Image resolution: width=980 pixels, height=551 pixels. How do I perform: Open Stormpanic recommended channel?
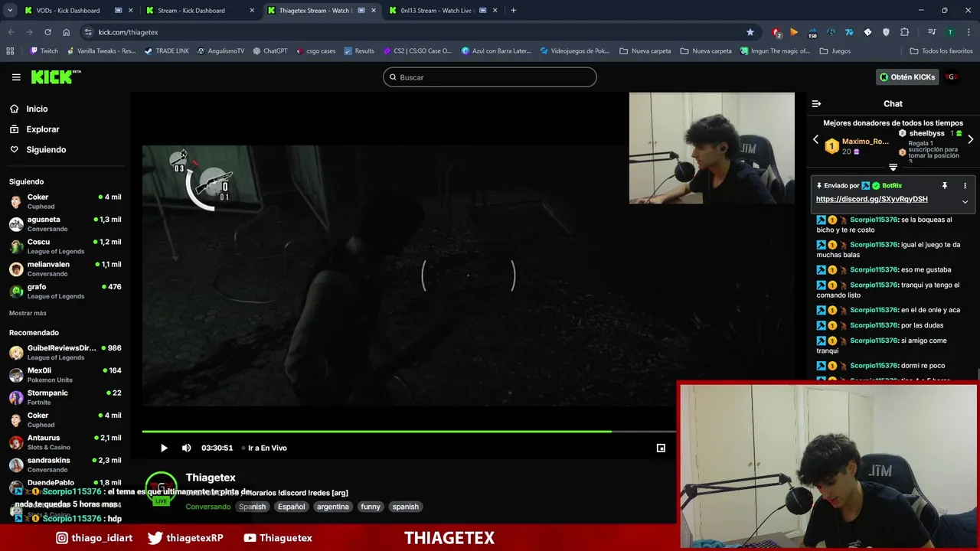[x=65, y=397]
